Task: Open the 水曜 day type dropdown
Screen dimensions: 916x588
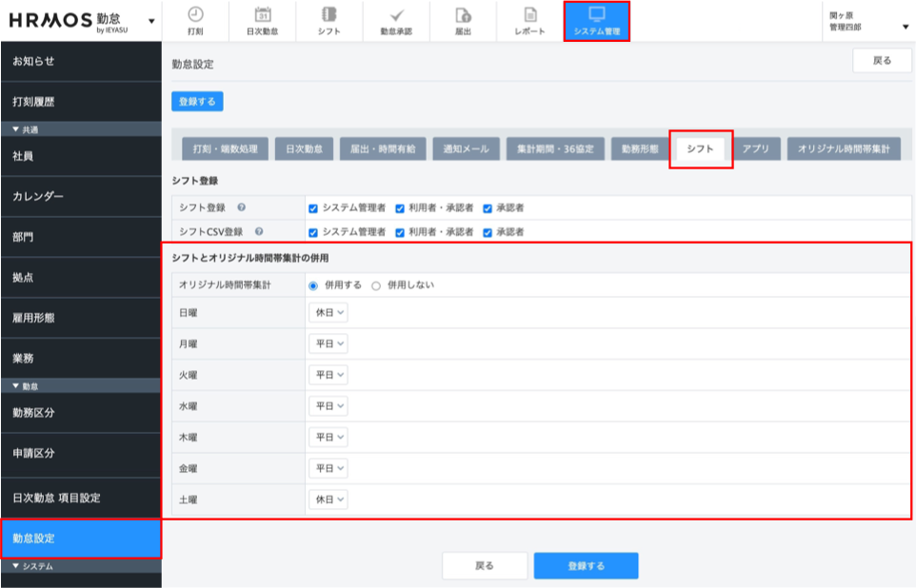Action: [329, 406]
